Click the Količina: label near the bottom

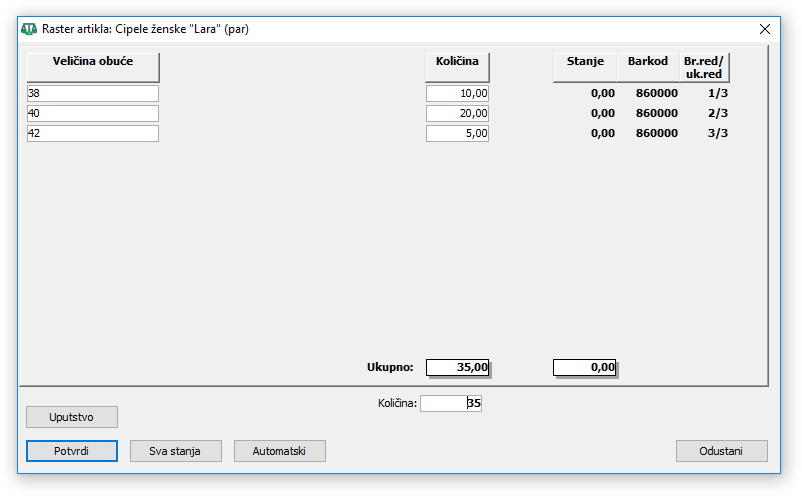point(397,403)
